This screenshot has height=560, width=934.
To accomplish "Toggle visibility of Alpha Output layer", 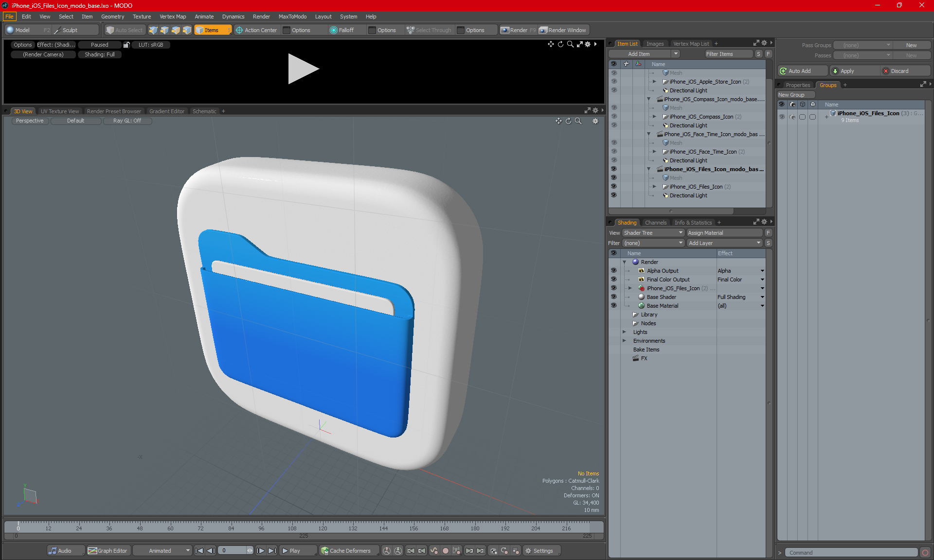I will coord(613,271).
